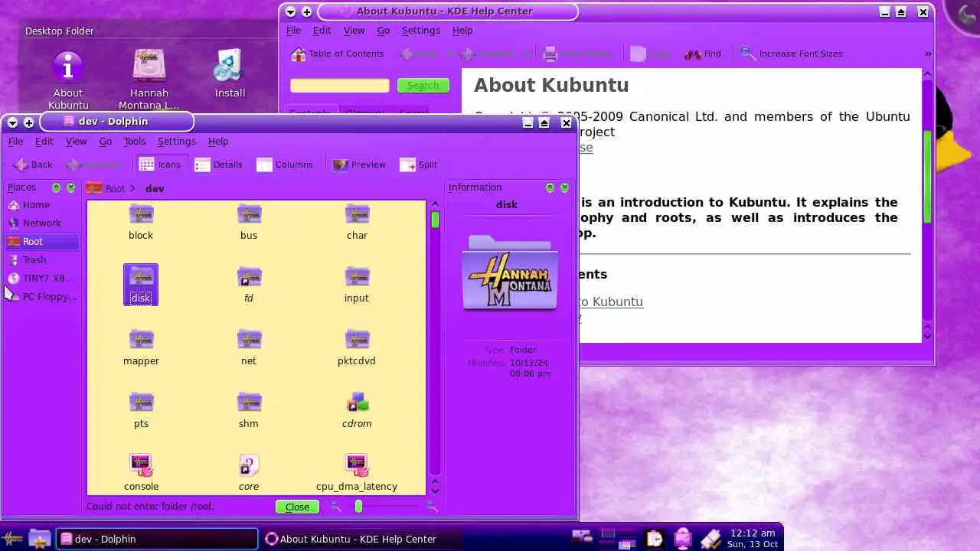Open the net folder
This screenshot has height=551, width=980.
(249, 347)
